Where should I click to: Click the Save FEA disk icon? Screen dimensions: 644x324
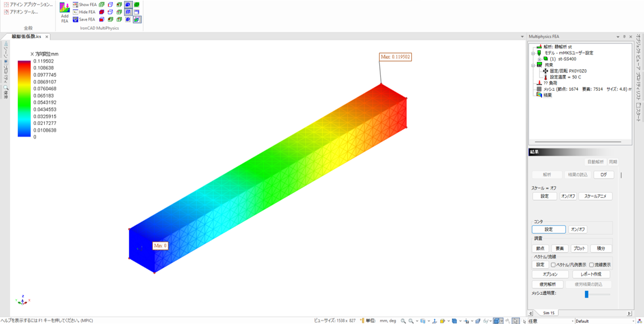pos(76,19)
